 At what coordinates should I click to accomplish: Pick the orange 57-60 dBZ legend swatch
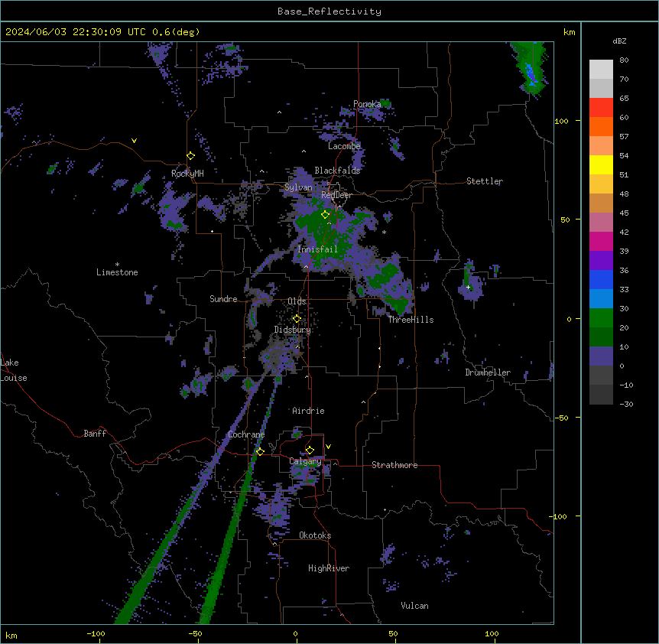point(601,126)
